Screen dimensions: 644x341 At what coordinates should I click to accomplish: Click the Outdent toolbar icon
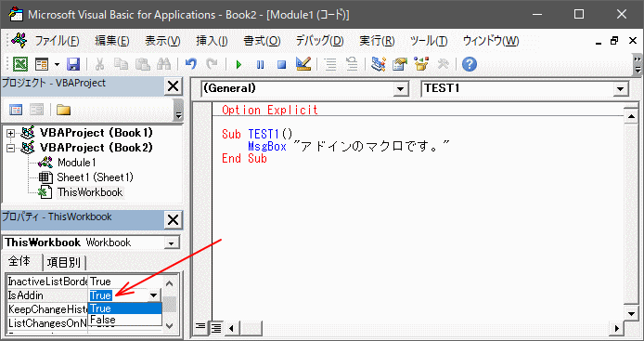point(352,64)
